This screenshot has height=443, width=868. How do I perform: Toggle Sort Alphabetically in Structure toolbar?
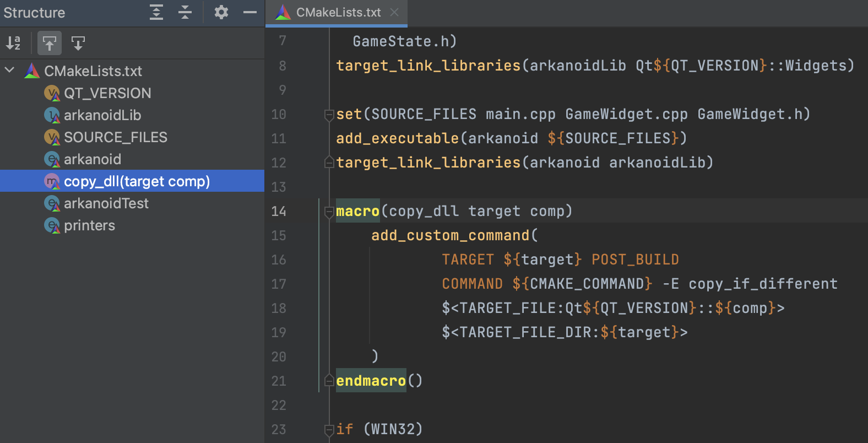click(x=13, y=43)
